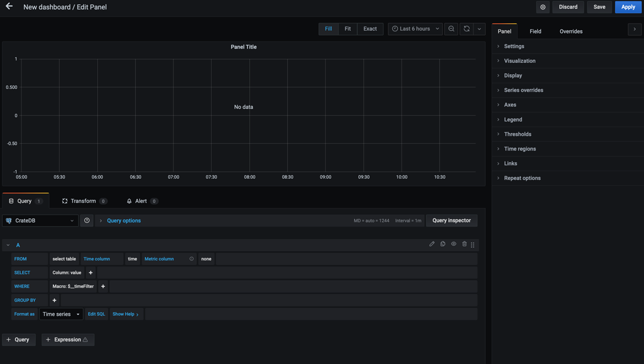Duplicate query A with the copy icon
This screenshot has width=644, height=364.
pyautogui.click(x=443, y=244)
